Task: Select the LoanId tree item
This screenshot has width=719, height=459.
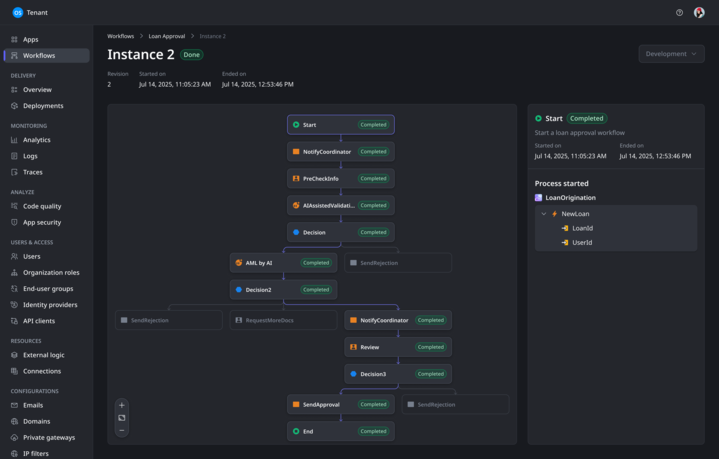Action: point(582,228)
